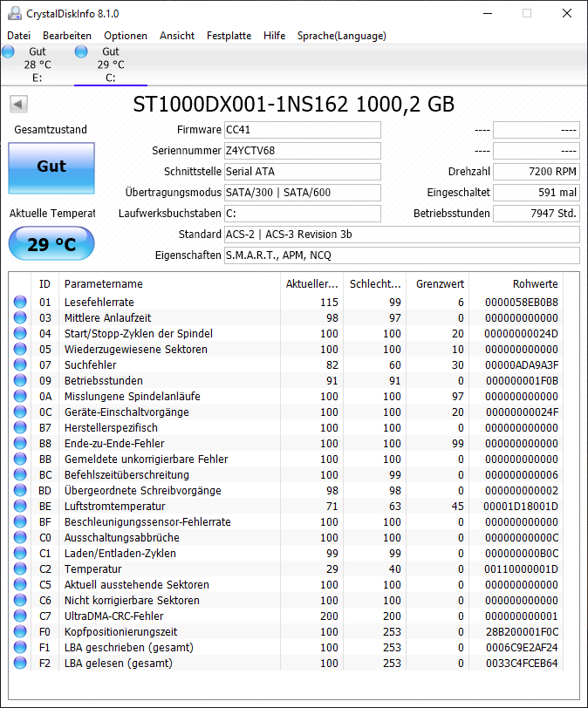This screenshot has width=588, height=708.
Task: Click status orb of Beschleunigungssensor-Fehlerrate row
Action: pos(20,521)
